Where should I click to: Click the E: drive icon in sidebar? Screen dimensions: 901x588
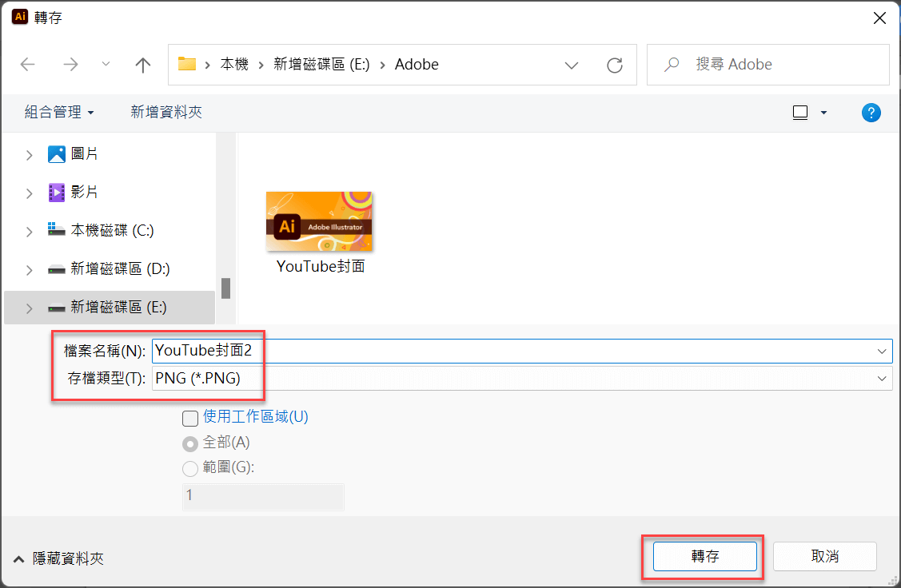tap(56, 308)
